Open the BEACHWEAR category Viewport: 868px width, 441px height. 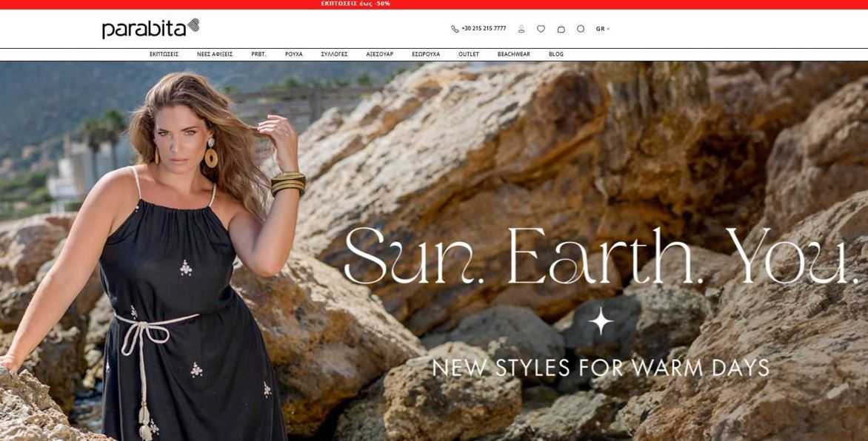(513, 54)
